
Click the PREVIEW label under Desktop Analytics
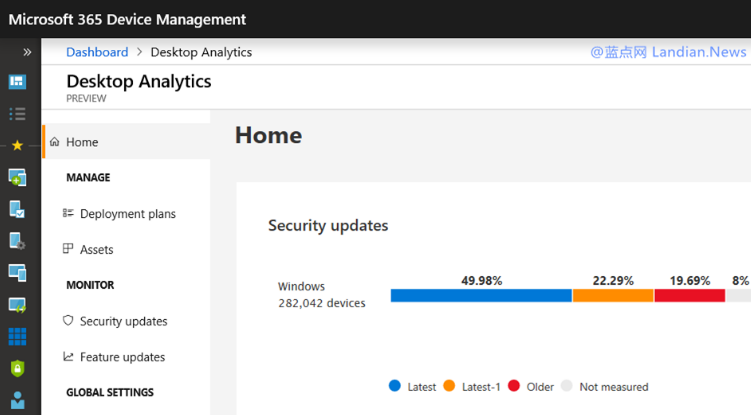(86, 98)
